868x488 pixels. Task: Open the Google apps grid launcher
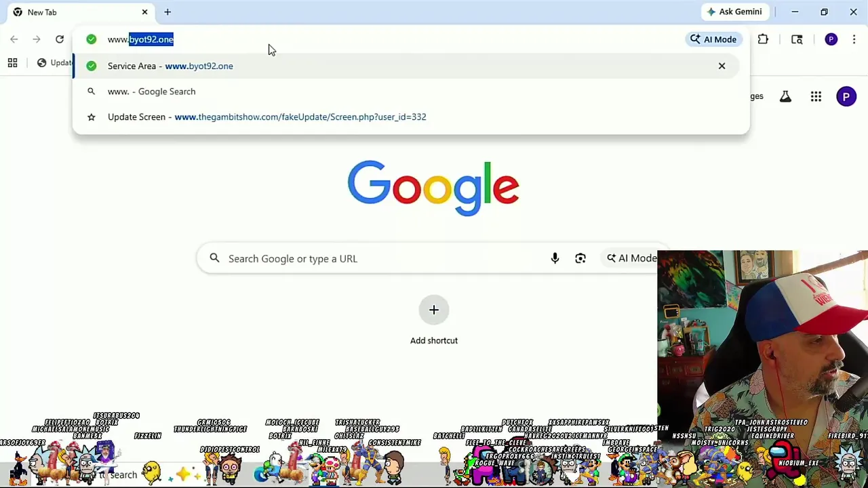[x=816, y=97]
